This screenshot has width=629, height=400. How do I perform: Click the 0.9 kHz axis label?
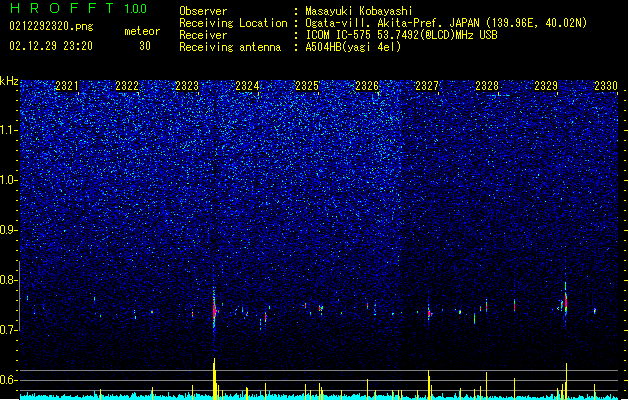(x=9, y=230)
